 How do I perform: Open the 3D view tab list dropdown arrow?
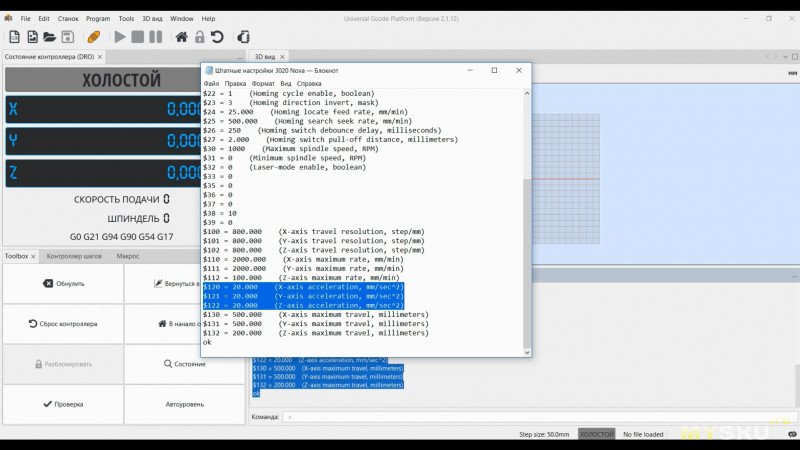pos(786,57)
